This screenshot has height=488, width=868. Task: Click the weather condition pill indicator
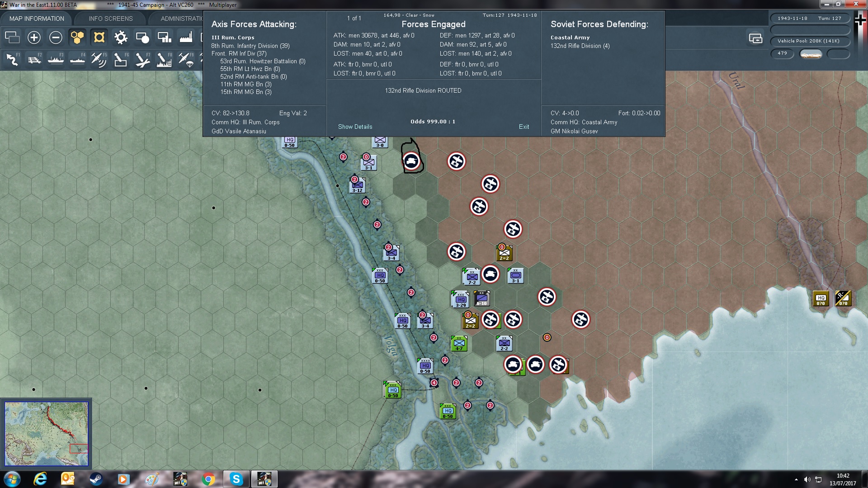[x=811, y=54]
